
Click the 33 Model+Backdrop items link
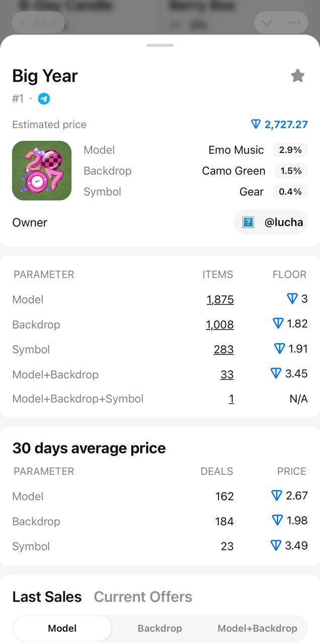click(228, 374)
